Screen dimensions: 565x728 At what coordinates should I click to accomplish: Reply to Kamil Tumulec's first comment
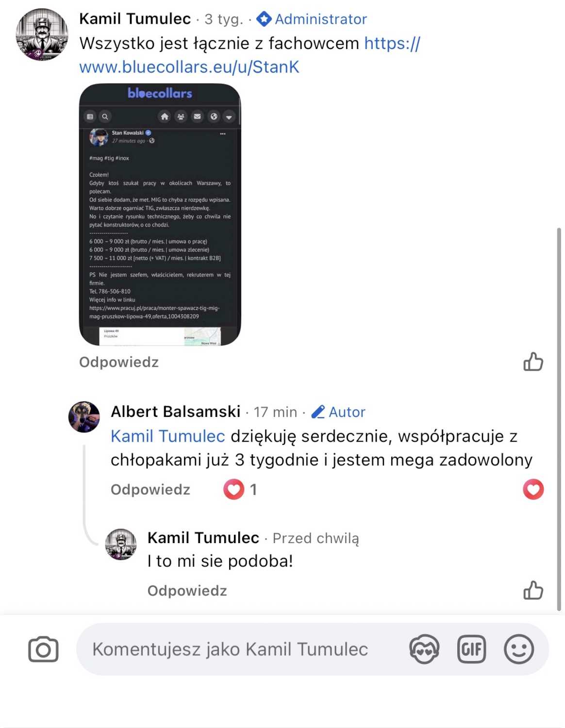click(x=119, y=362)
